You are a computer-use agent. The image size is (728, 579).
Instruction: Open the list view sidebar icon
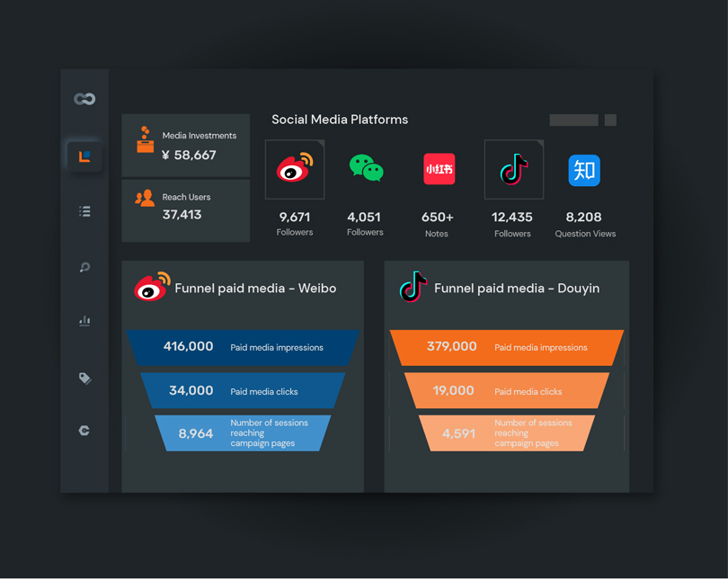[x=84, y=211]
